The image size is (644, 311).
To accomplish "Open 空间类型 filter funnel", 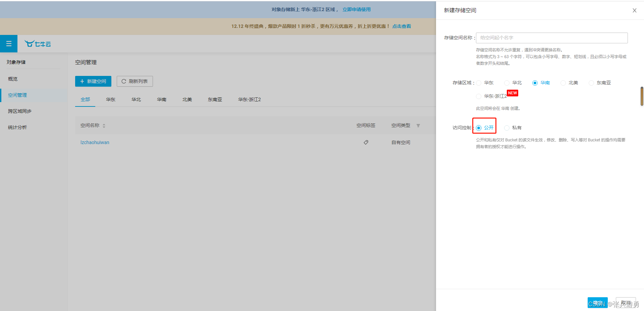I will (418, 126).
